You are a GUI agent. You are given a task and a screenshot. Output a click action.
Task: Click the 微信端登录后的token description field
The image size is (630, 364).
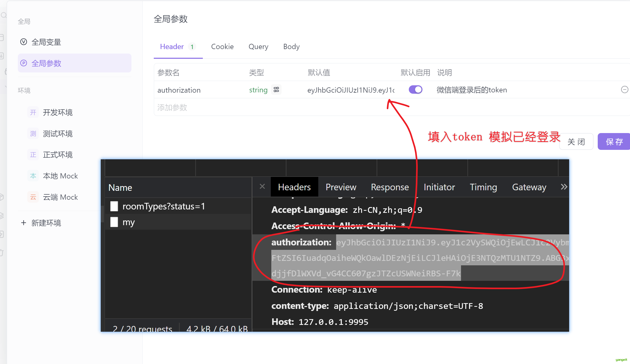pos(472,90)
